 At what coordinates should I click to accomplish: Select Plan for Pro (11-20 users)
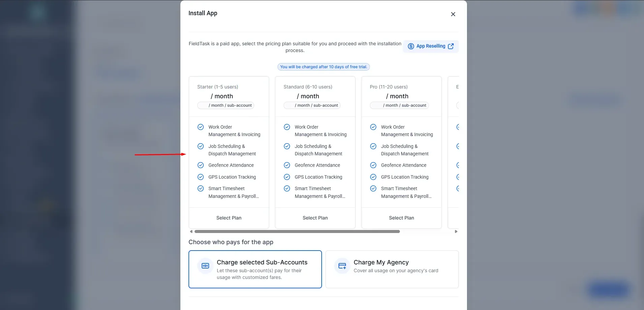tap(402, 218)
